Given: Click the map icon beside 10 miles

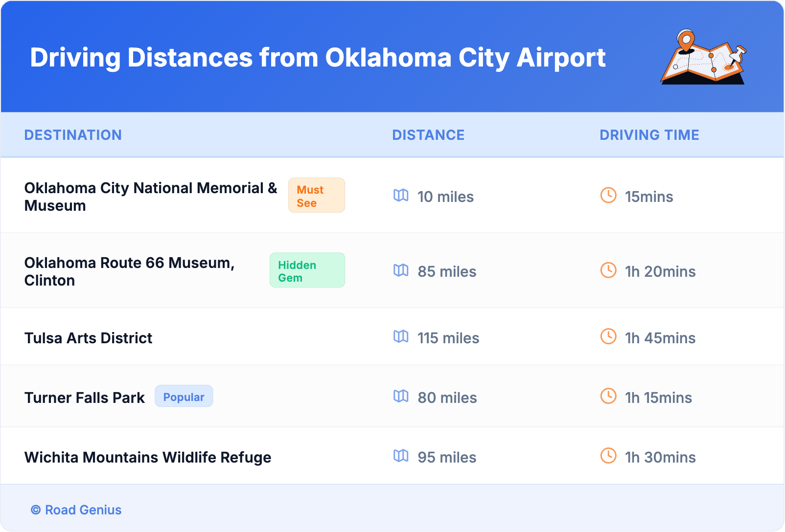Looking at the screenshot, I should point(401,196).
